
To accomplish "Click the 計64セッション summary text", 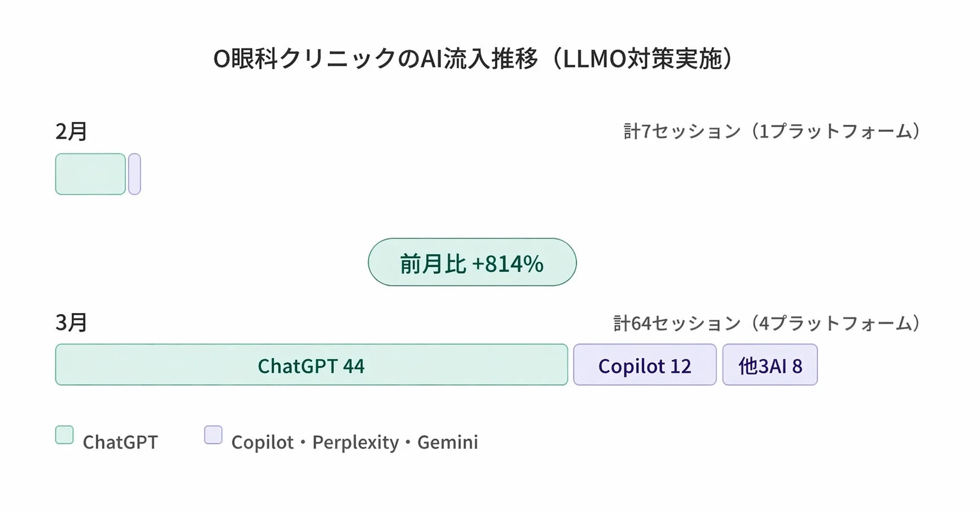I will (x=677, y=323).
